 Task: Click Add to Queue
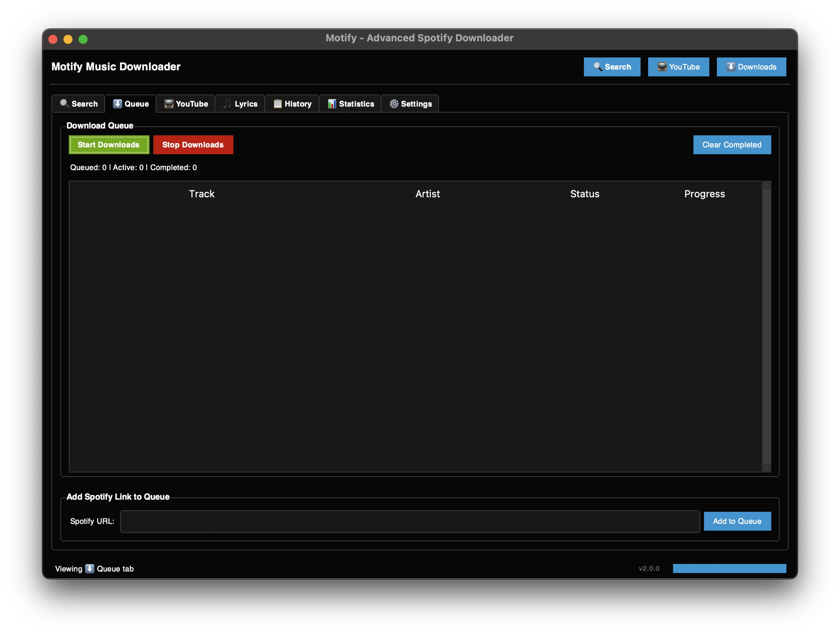click(737, 521)
